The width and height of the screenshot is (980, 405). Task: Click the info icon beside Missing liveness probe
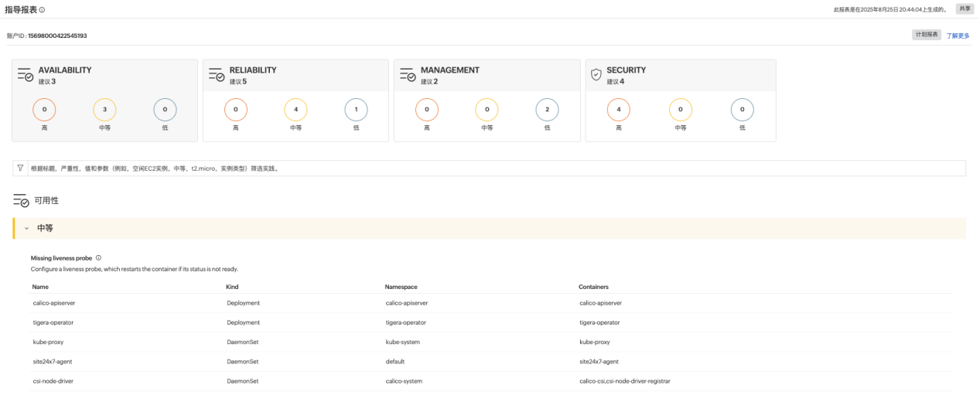click(98, 258)
